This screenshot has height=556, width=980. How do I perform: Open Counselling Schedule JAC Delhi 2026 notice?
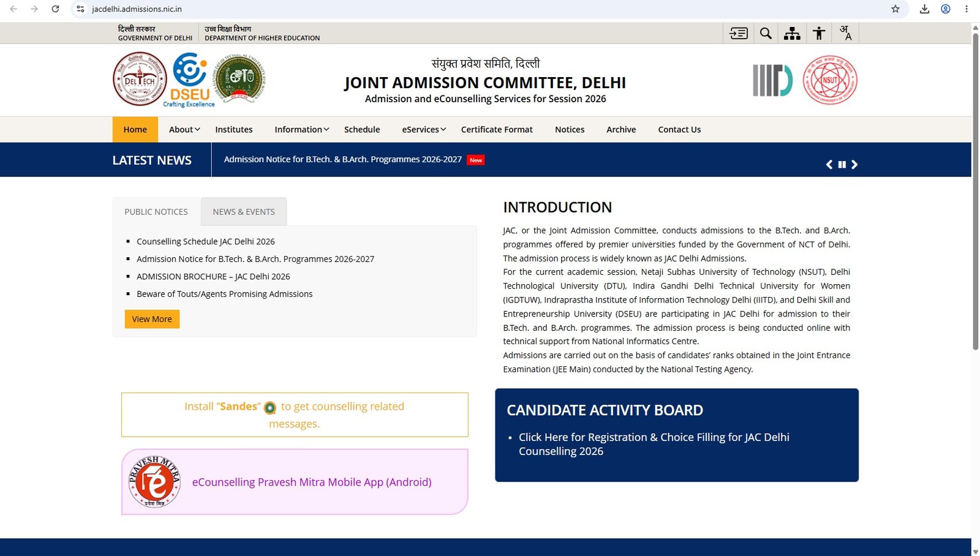[x=206, y=241]
